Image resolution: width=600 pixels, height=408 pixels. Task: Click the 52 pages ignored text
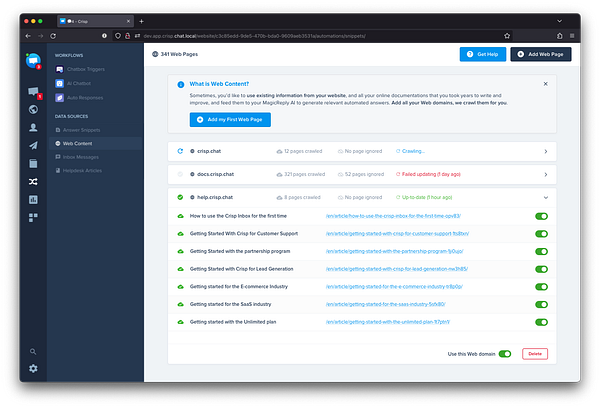tap(364, 175)
